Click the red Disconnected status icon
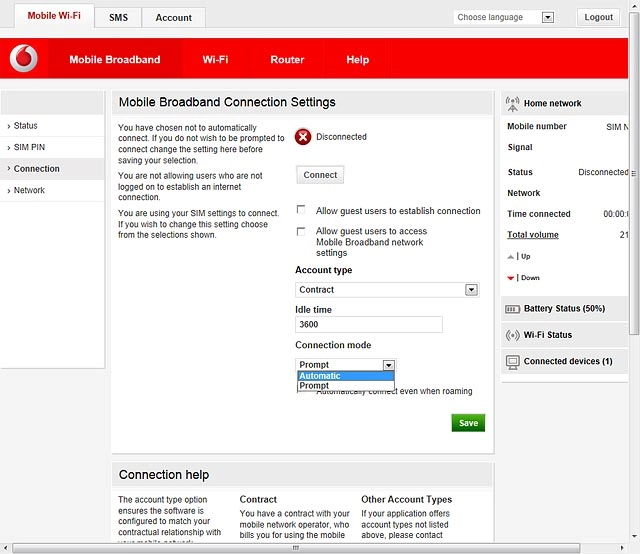Viewport: 640px width, 554px height. click(303, 137)
